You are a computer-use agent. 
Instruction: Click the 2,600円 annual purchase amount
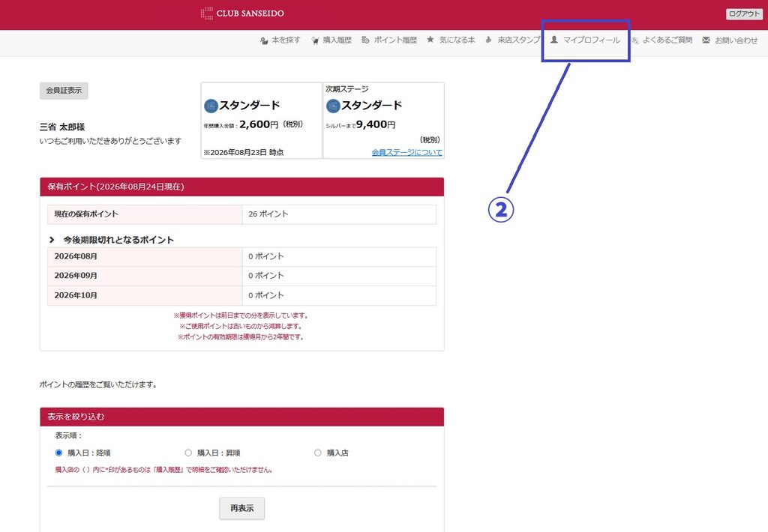[x=259, y=124]
